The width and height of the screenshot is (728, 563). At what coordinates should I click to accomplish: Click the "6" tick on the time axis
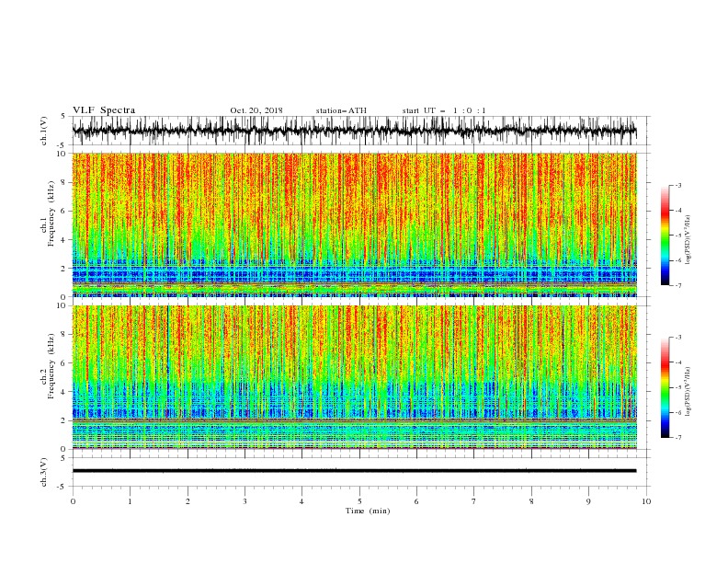416,501
